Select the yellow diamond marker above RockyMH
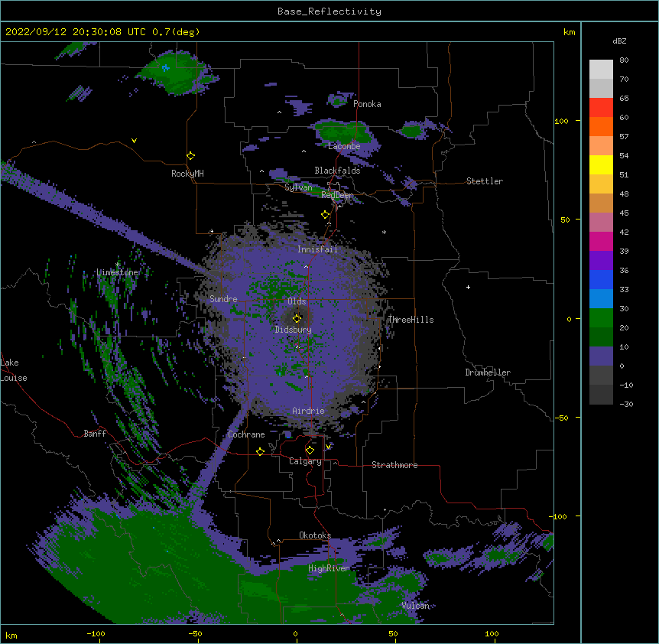 coord(191,156)
